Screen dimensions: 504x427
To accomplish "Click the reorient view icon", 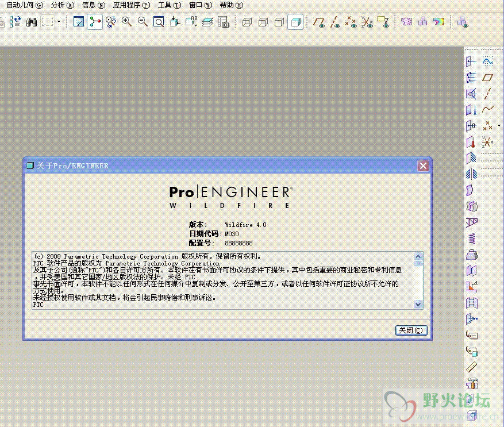I will [175, 22].
